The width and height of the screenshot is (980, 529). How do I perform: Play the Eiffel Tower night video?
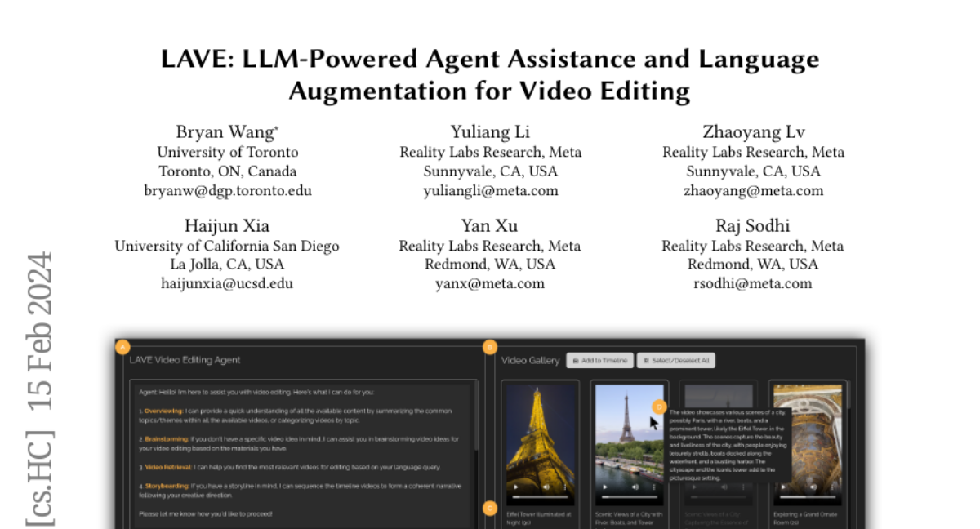point(515,487)
